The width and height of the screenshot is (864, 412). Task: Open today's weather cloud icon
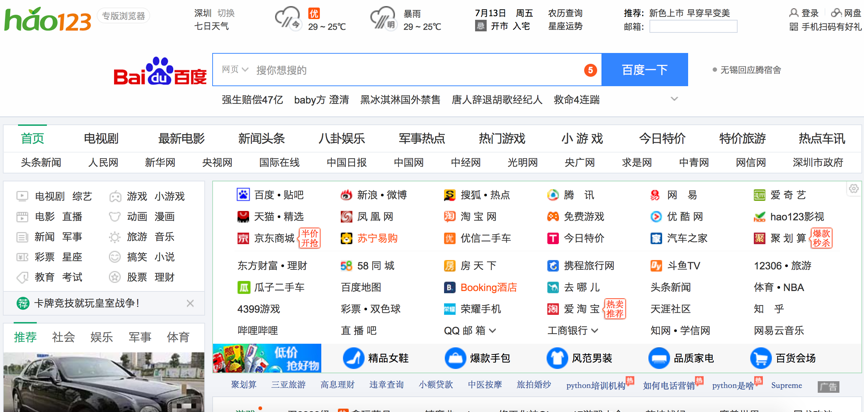click(x=288, y=19)
